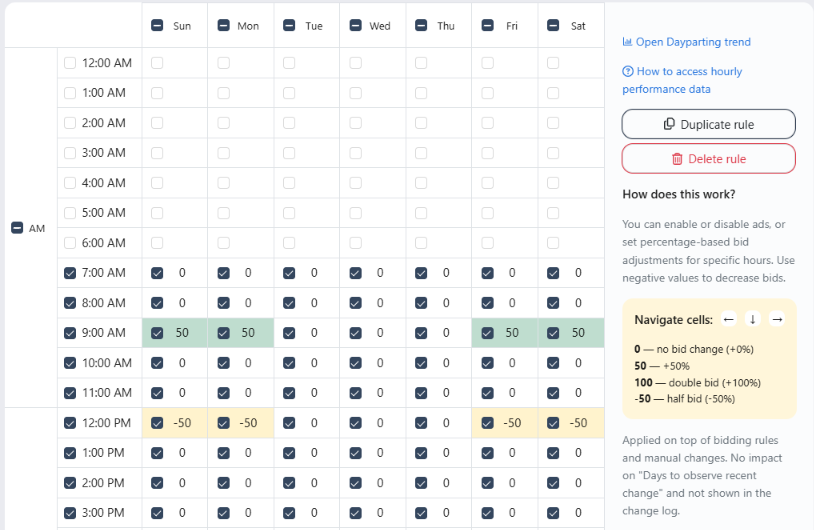The width and height of the screenshot is (814, 530).
Task: Edit the Fri 12:00 PM value -50
Action: (x=512, y=423)
